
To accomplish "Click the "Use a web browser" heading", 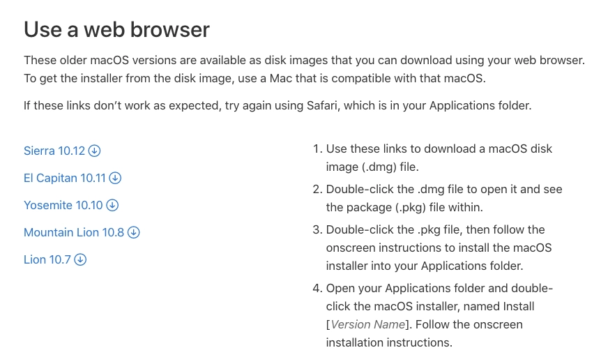I will click(116, 29).
